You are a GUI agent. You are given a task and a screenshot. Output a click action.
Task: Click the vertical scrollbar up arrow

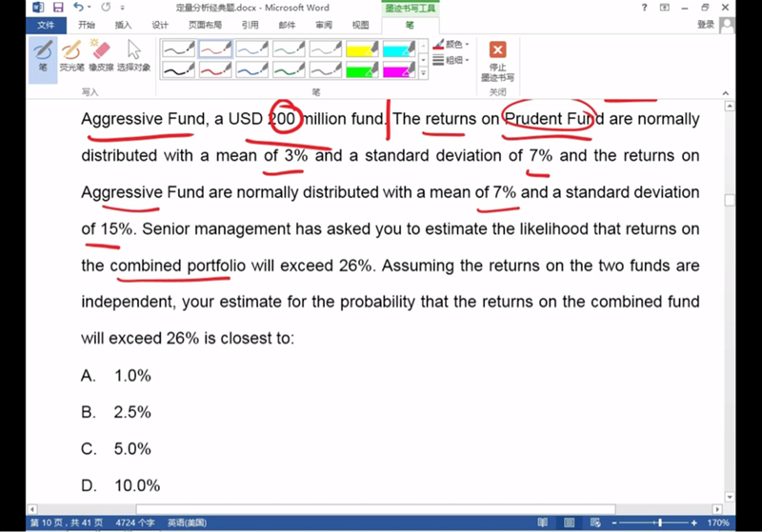click(730, 106)
